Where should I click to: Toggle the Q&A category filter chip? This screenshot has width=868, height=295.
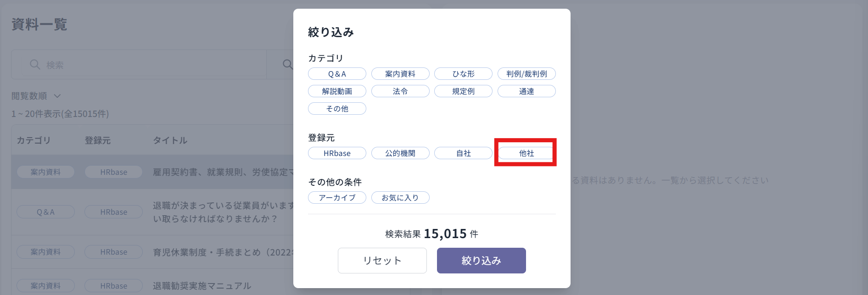(x=337, y=74)
